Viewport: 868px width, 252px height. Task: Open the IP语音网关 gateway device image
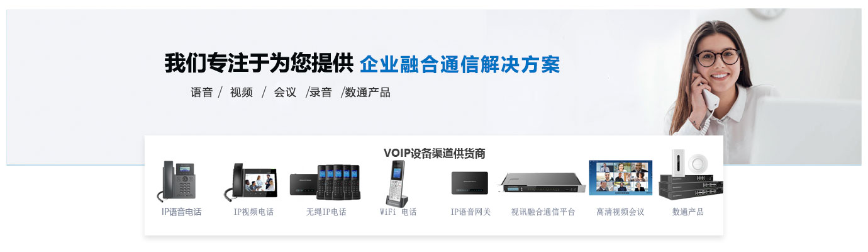point(469,183)
